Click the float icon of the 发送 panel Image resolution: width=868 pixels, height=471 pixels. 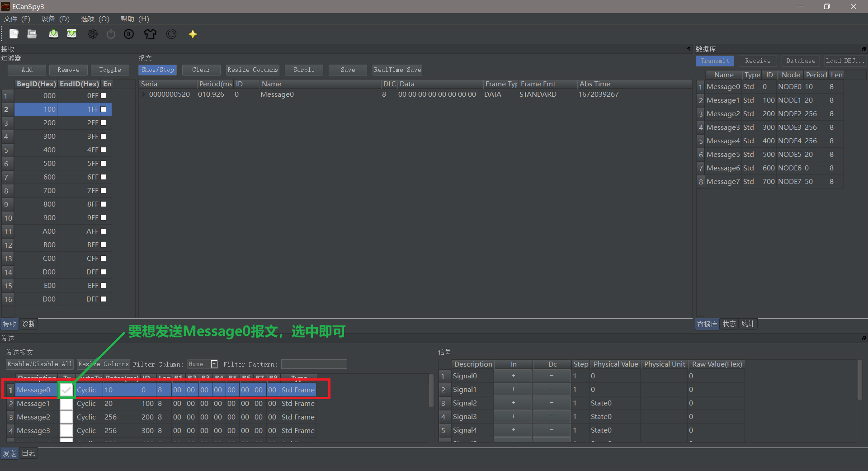coord(863,338)
